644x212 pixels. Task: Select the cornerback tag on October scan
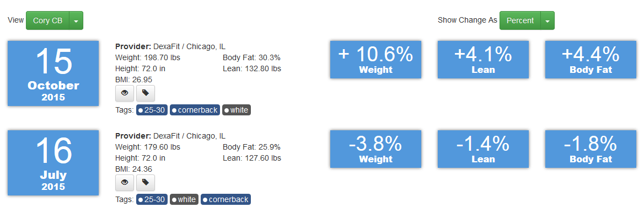pos(195,110)
